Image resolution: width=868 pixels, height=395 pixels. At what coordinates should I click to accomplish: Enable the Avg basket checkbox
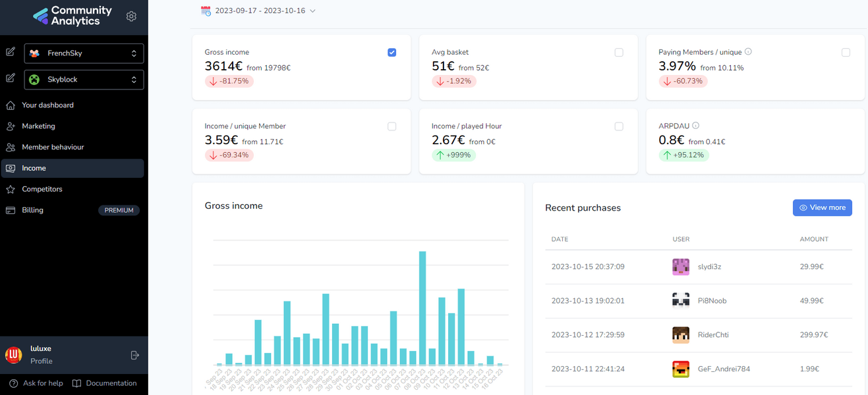click(x=619, y=52)
